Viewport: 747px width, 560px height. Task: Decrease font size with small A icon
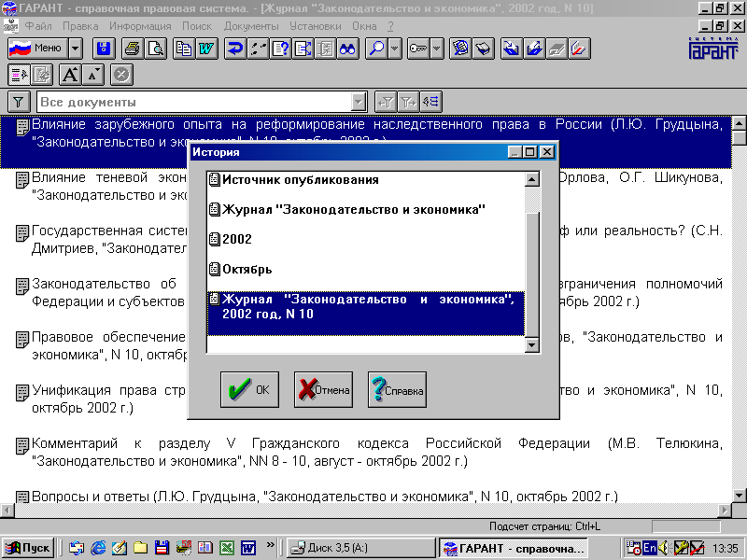(x=92, y=75)
